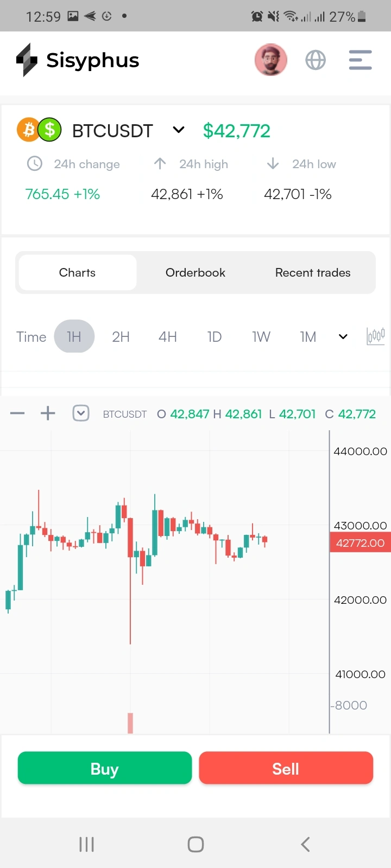Zoom out chart with minus icon

[x=17, y=414]
